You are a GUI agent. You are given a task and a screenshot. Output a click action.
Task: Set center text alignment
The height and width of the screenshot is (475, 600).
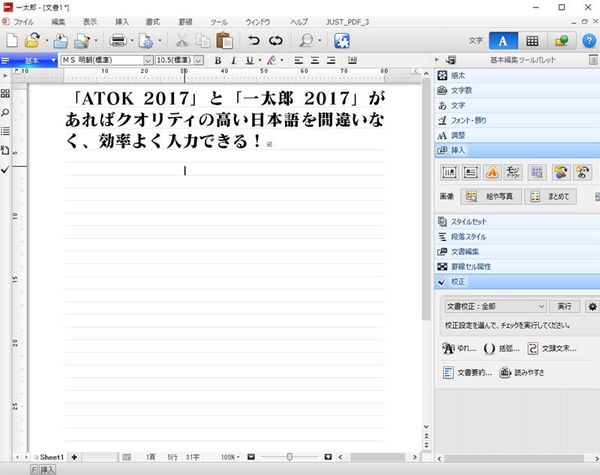[315, 60]
